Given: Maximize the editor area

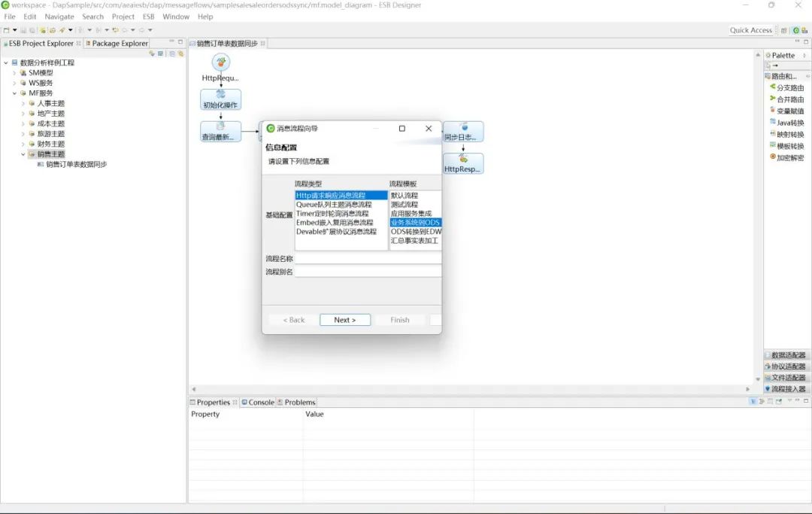Looking at the screenshot, I should click(806, 41).
